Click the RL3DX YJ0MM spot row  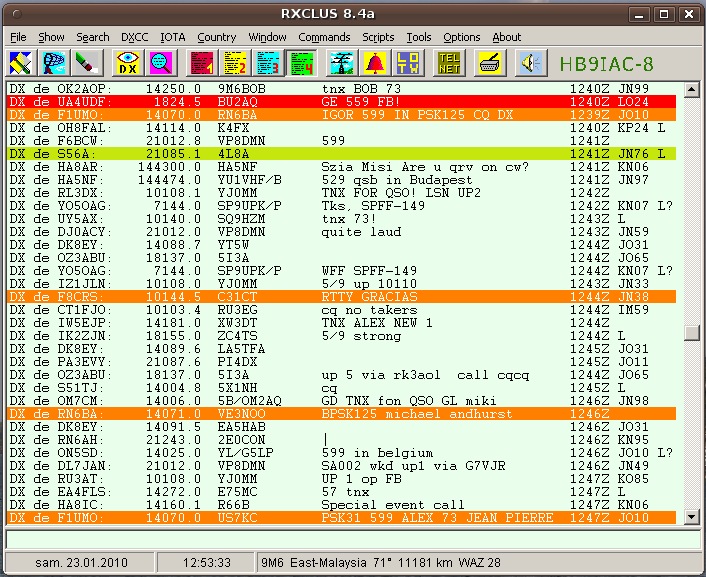(341, 193)
